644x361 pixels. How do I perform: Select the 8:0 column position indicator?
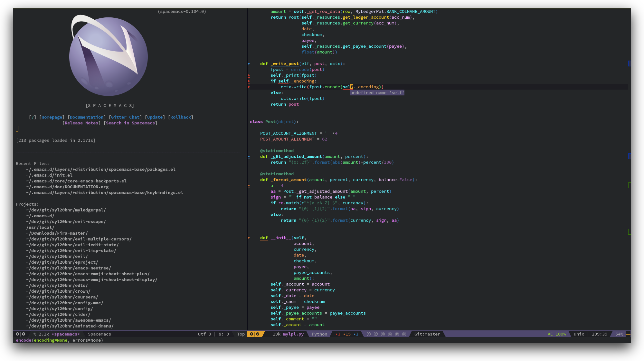click(224, 334)
